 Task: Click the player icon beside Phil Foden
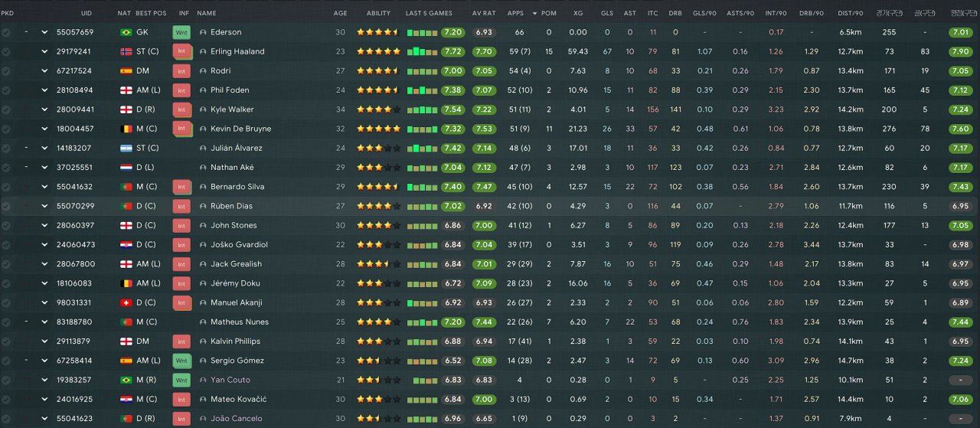click(x=203, y=90)
